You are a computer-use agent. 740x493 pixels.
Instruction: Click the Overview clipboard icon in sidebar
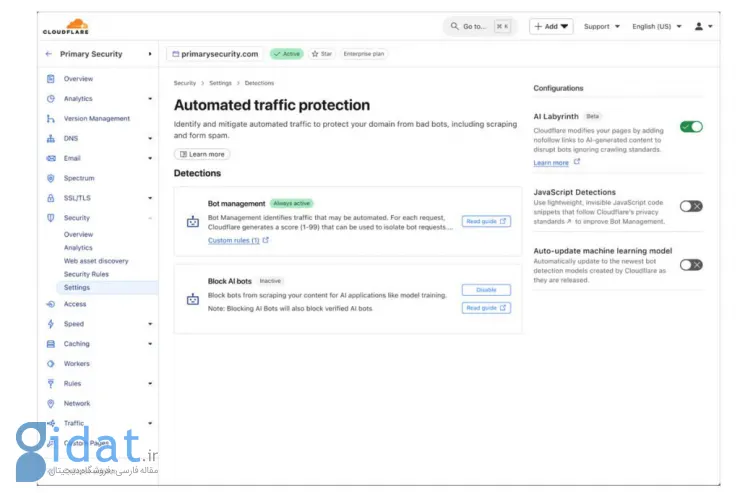tap(50, 79)
